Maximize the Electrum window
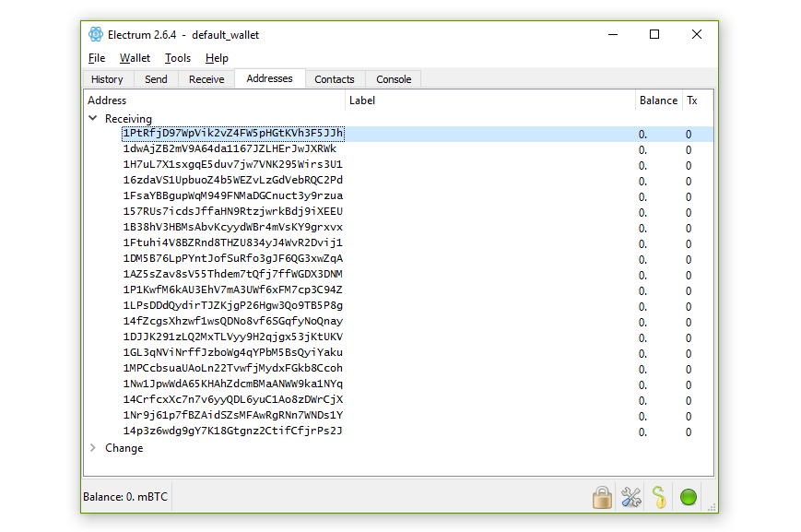The height and width of the screenshot is (532, 801). pyautogui.click(x=654, y=34)
